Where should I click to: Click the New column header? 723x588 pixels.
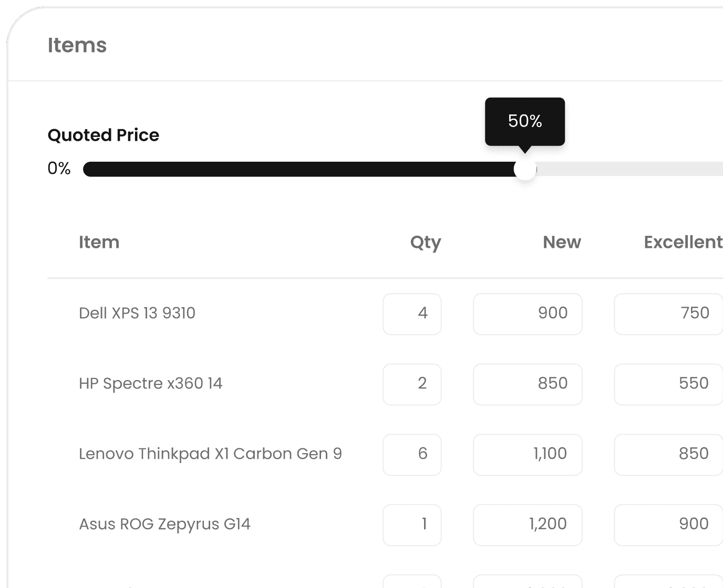(562, 242)
